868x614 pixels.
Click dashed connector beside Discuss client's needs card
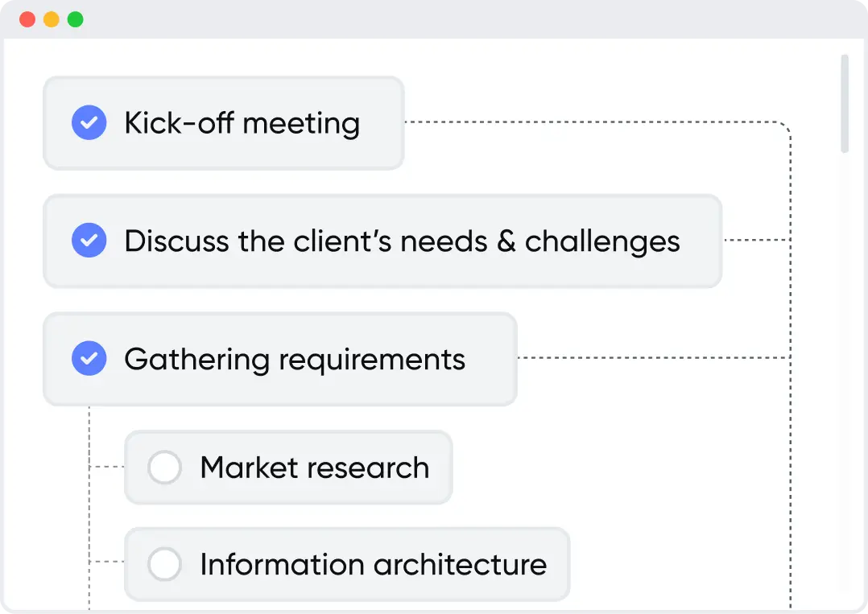pyautogui.click(x=757, y=240)
